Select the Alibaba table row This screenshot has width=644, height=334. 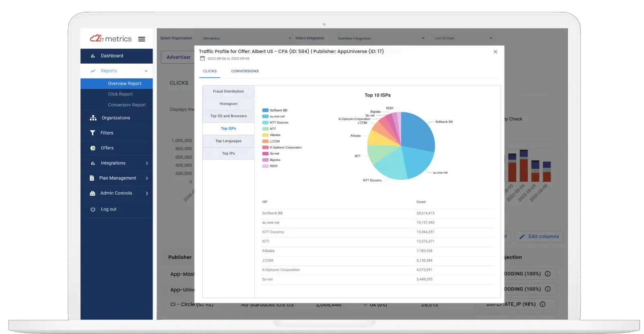[x=378, y=251]
